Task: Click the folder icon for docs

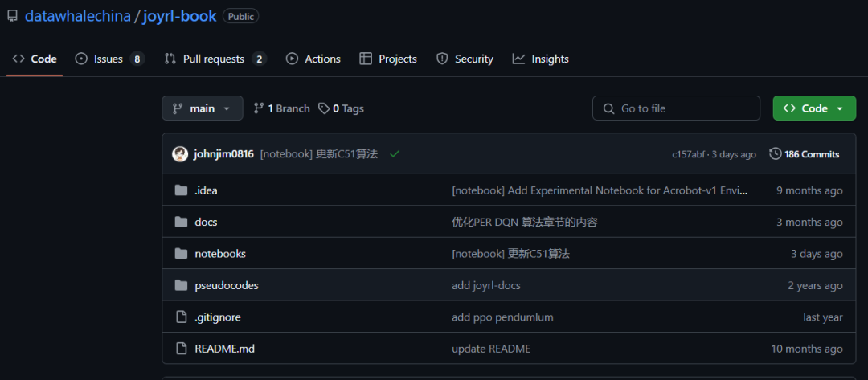Action: tap(181, 222)
